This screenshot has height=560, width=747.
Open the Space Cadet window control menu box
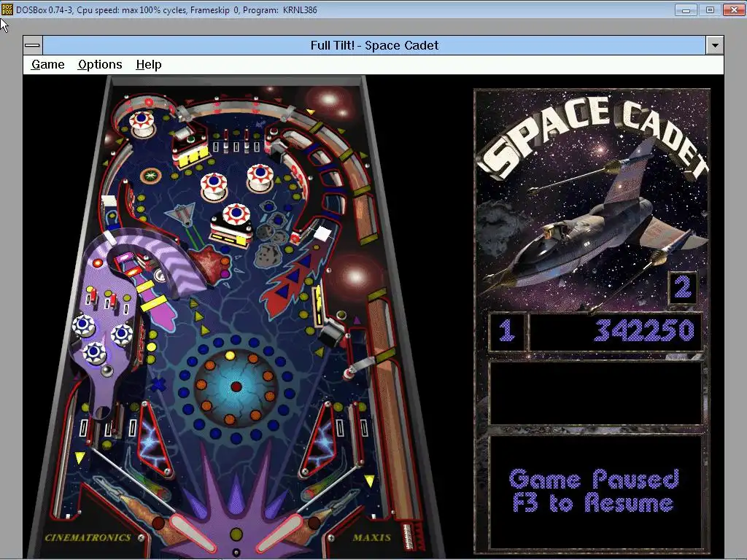point(32,45)
